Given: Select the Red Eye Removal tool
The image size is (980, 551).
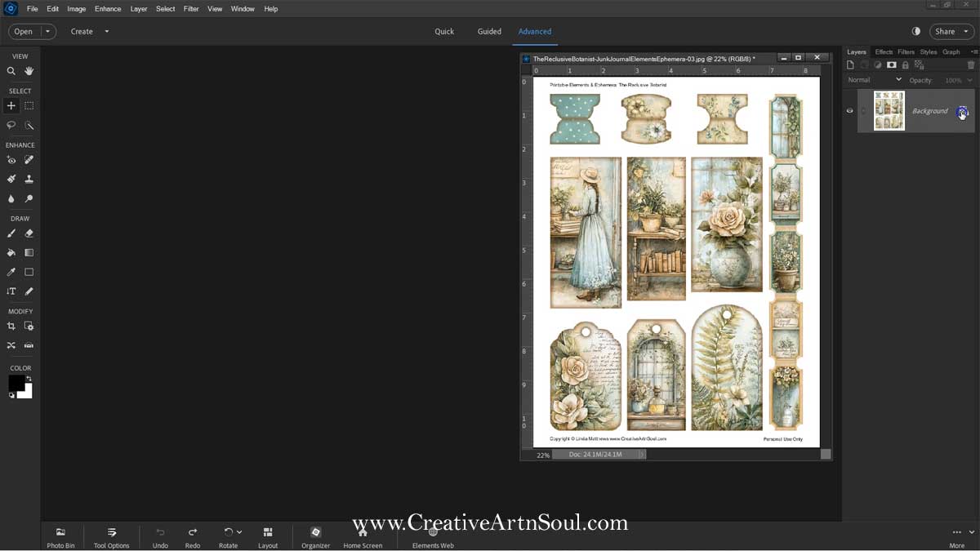Looking at the screenshot, I should click(x=11, y=160).
